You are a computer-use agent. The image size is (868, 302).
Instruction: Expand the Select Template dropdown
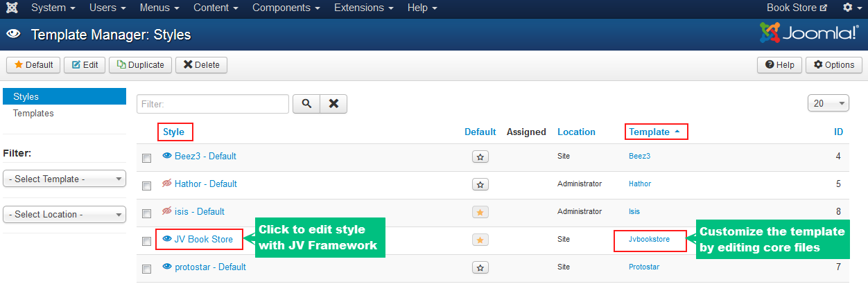(64, 179)
